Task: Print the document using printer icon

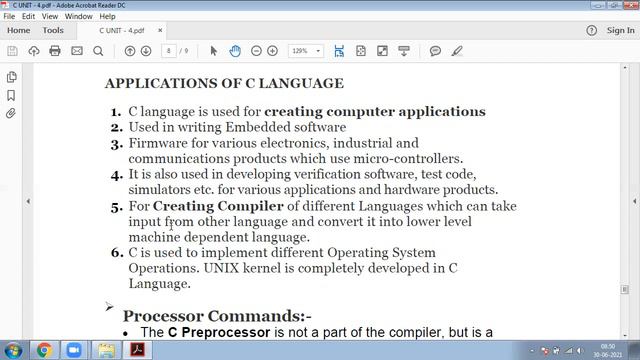Action: pos(55,51)
